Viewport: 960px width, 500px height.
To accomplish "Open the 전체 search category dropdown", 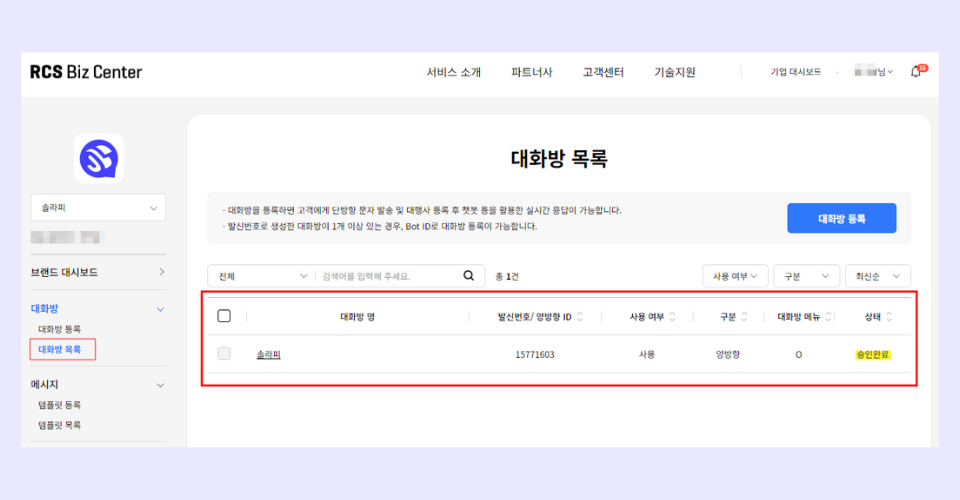I will coord(261,277).
